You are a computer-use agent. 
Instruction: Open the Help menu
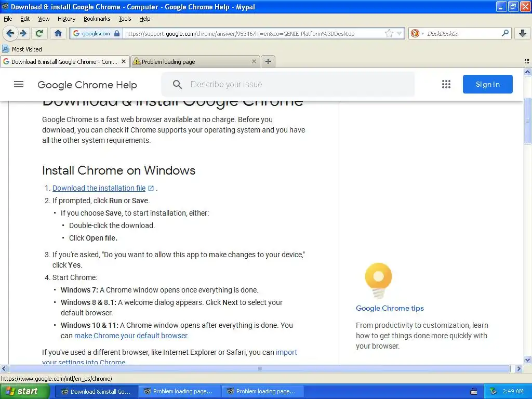coord(144,19)
